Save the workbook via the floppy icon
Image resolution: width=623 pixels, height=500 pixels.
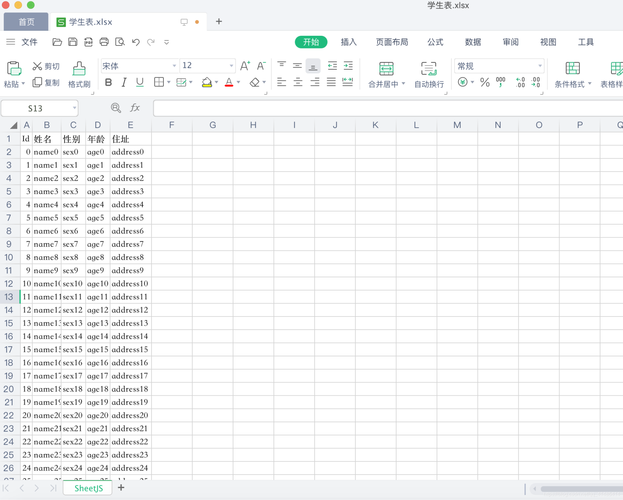73,42
